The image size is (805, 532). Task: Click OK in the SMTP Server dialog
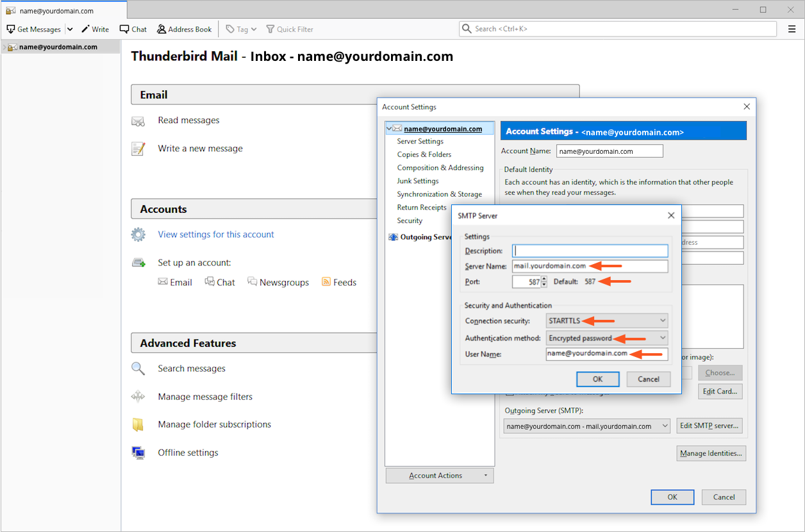pyautogui.click(x=597, y=379)
